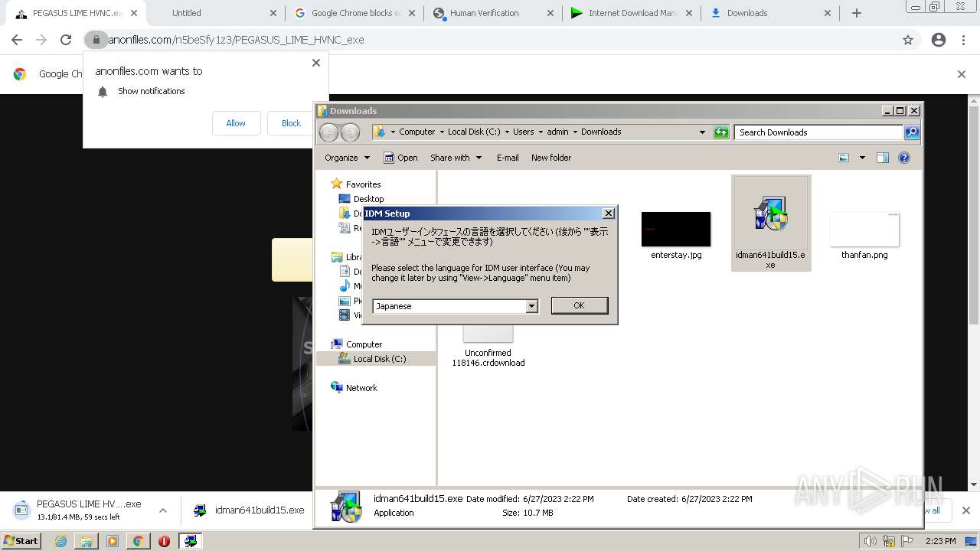The width and height of the screenshot is (980, 551).
Task: Go back in Downloads explorer window
Action: 328,132
